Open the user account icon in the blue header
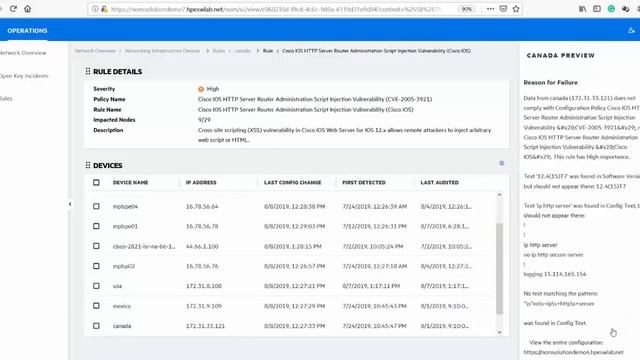 631,30
